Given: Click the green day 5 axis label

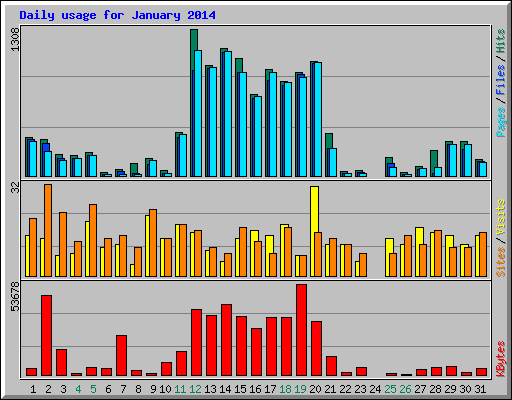Looking at the screenshot, I should 93,389.
